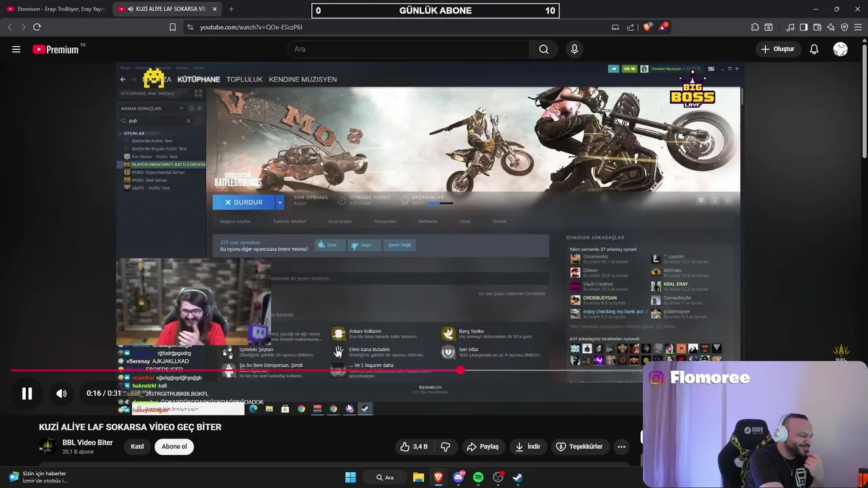Screen dimensions: 868x488
Task: Open Steam from the Windows taskbar
Action: coord(517,477)
